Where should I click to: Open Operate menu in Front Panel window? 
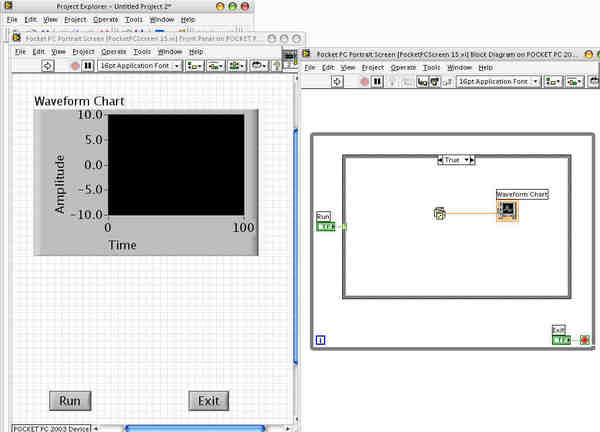coord(114,52)
